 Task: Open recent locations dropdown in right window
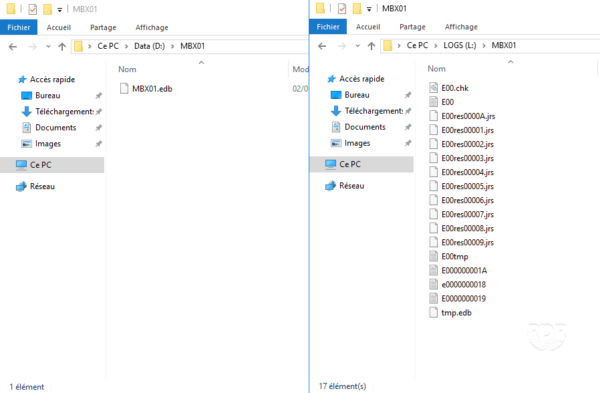357,46
